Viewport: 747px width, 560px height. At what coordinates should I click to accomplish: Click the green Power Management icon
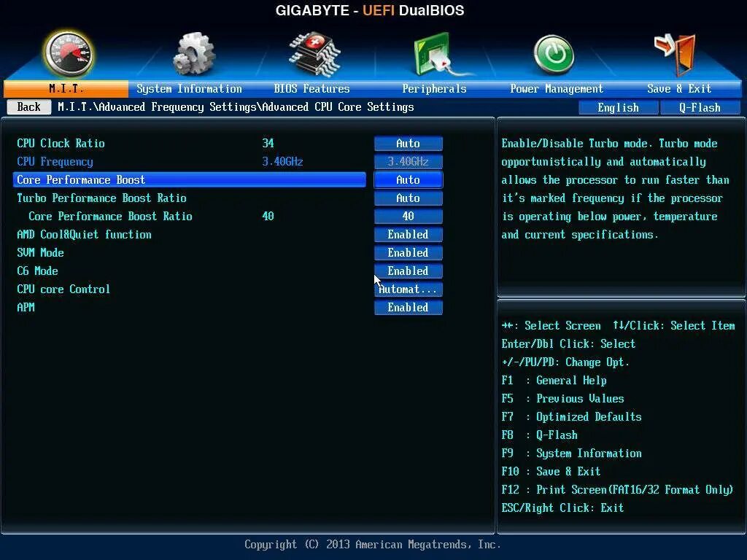[553, 55]
